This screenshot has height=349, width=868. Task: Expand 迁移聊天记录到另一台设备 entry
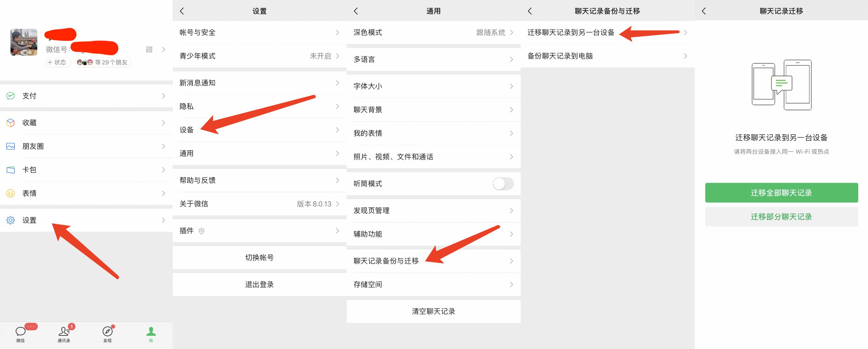[x=570, y=33]
